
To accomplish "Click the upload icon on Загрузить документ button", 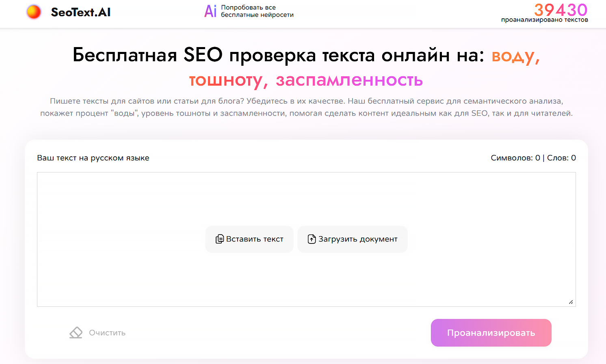I will pyautogui.click(x=311, y=239).
